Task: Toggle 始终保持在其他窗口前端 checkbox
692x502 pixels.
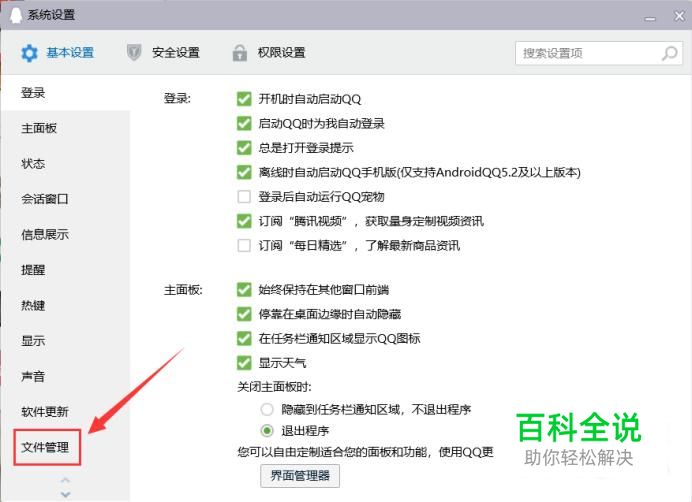Action: point(244,290)
